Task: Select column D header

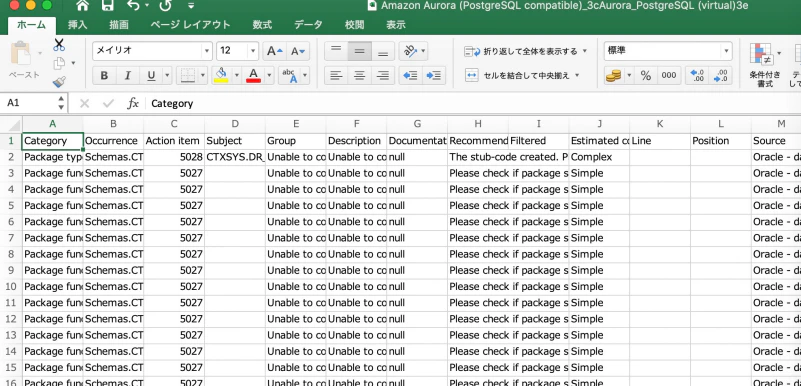Action: [x=235, y=124]
